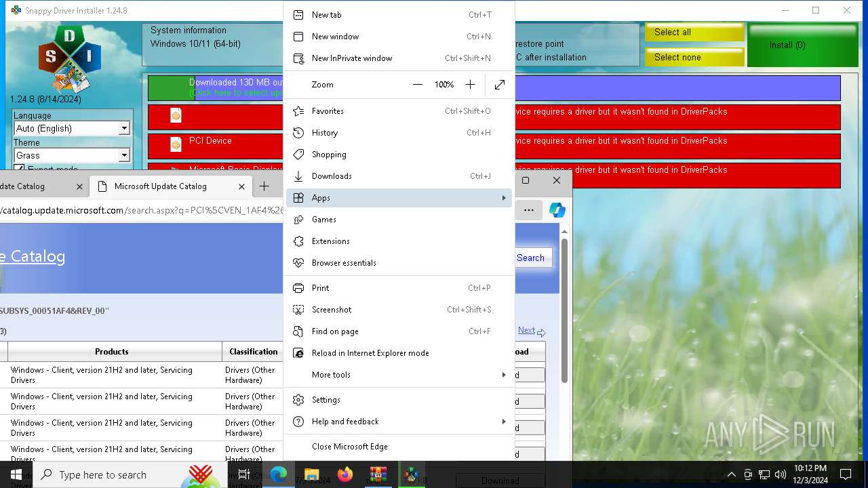The image size is (868, 488).
Task: Open Browser essentials
Action: [399, 263]
